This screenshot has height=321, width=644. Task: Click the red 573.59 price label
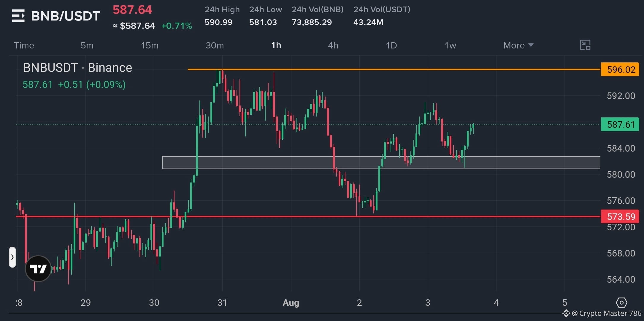(620, 216)
